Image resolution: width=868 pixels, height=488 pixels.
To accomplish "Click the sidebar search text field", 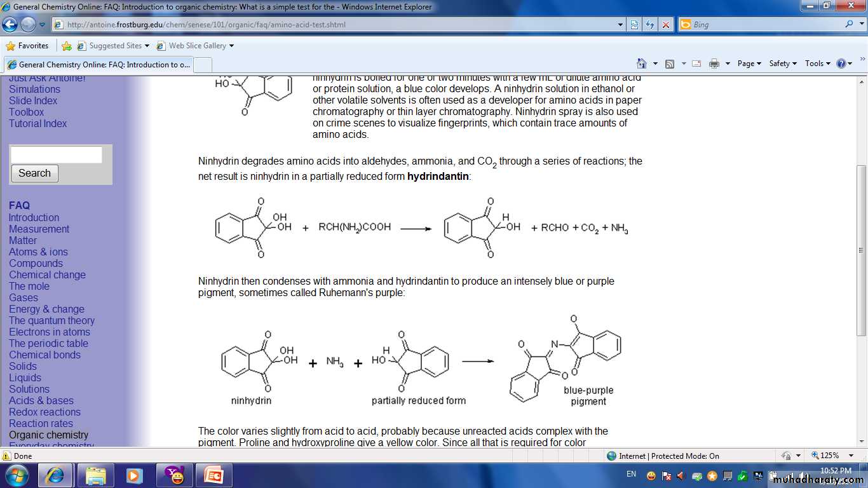I will click(x=56, y=155).
